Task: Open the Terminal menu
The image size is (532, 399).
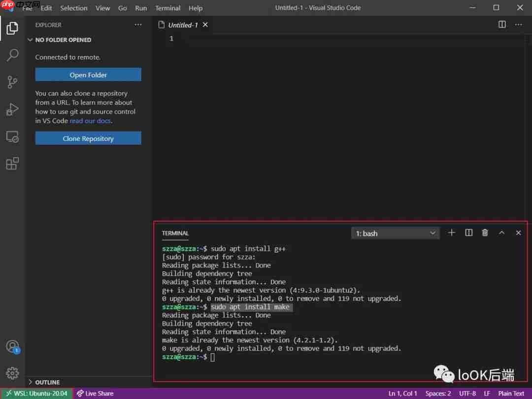Action: point(167,8)
